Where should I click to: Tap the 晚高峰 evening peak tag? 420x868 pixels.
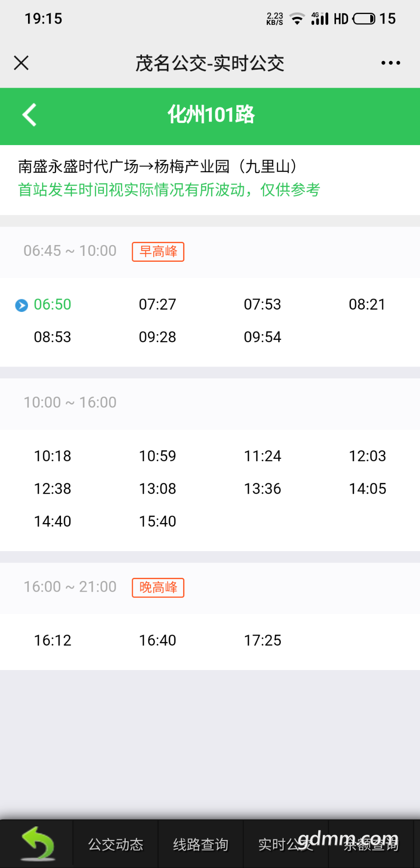click(158, 587)
